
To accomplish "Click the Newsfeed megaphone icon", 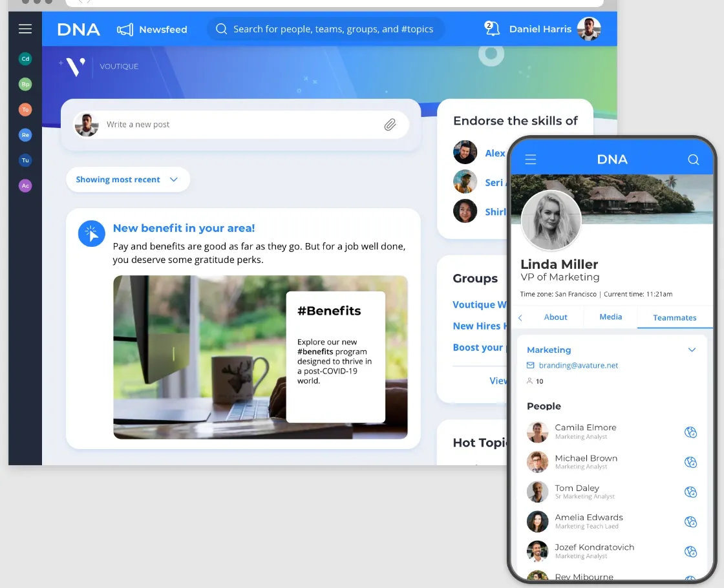I will click(x=125, y=30).
